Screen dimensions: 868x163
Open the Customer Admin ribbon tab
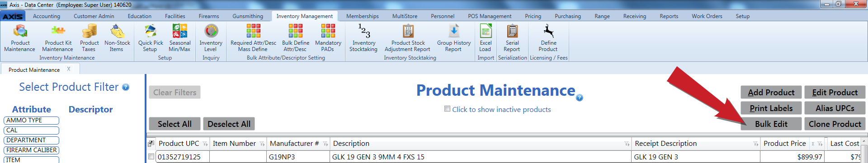(94, 16)
